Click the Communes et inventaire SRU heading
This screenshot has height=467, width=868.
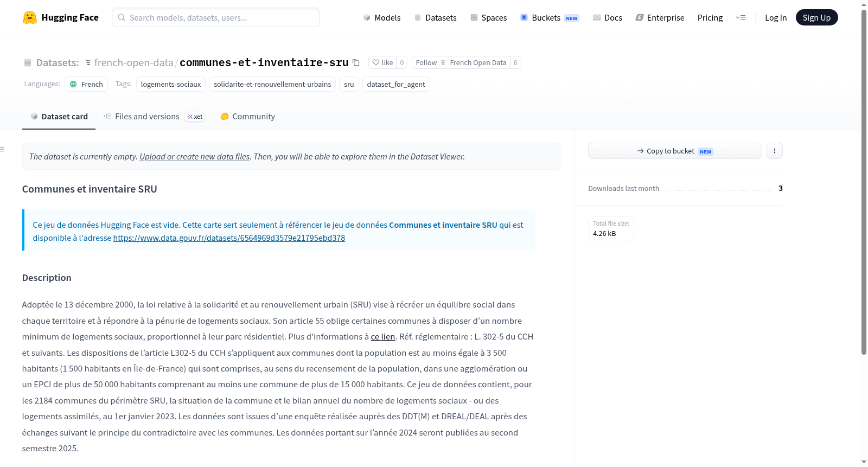coord(90,189)
